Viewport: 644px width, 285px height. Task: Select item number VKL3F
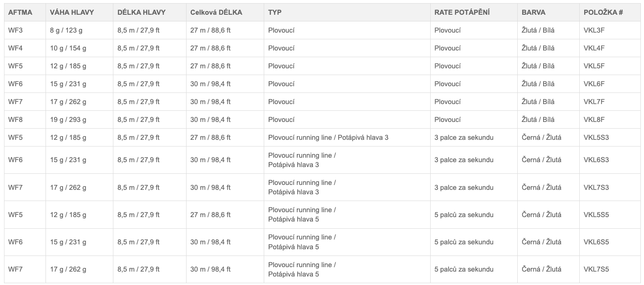pos(594,30)
